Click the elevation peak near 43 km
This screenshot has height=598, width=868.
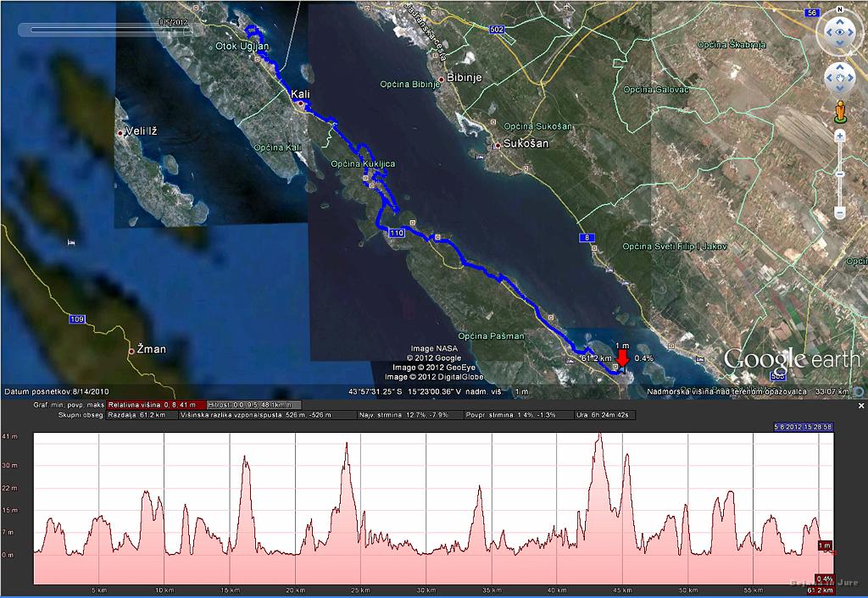599,435
